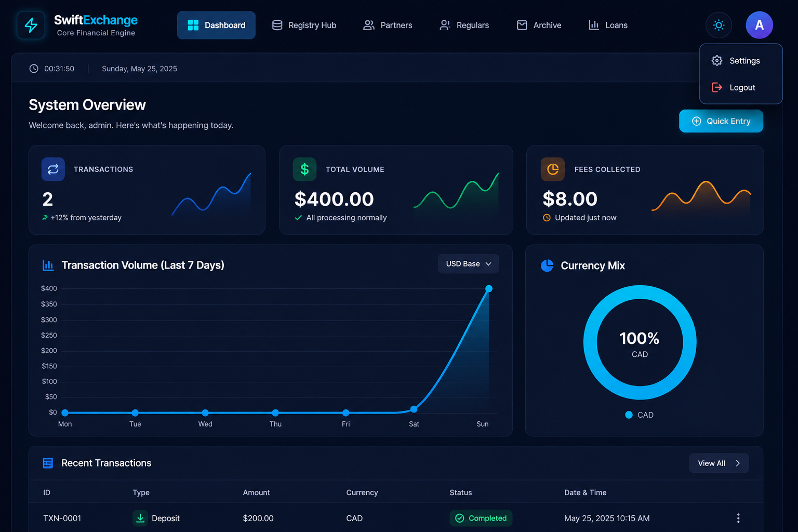Click the Fees Collected pie icon
Image resolution: width=798 pixels, height=532 pixels.
(x=553, y=169)
